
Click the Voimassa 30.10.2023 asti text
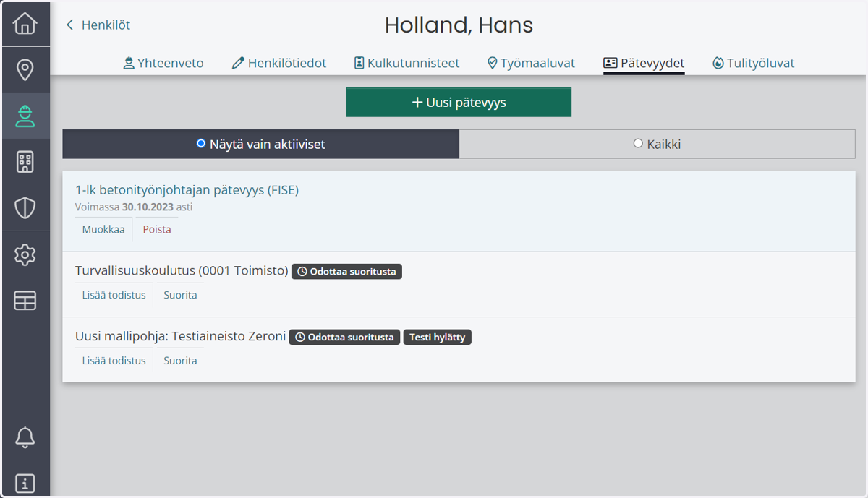[134, 207]
